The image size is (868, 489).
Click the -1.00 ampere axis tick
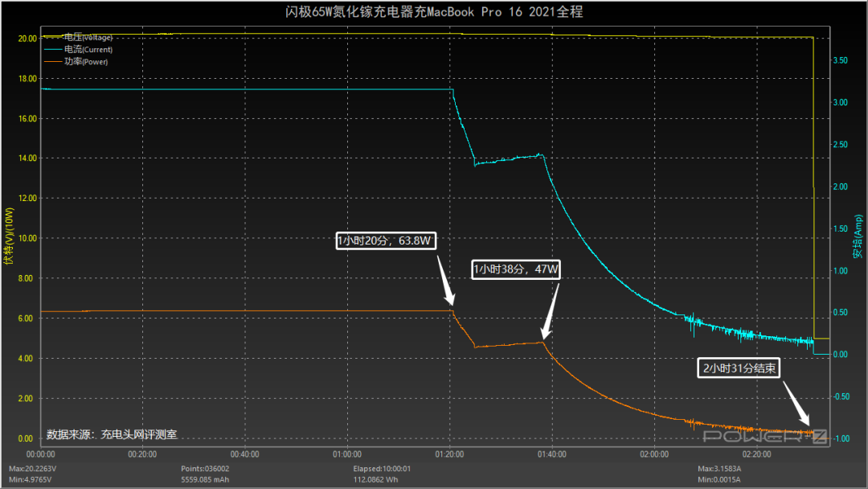point(841,438)
